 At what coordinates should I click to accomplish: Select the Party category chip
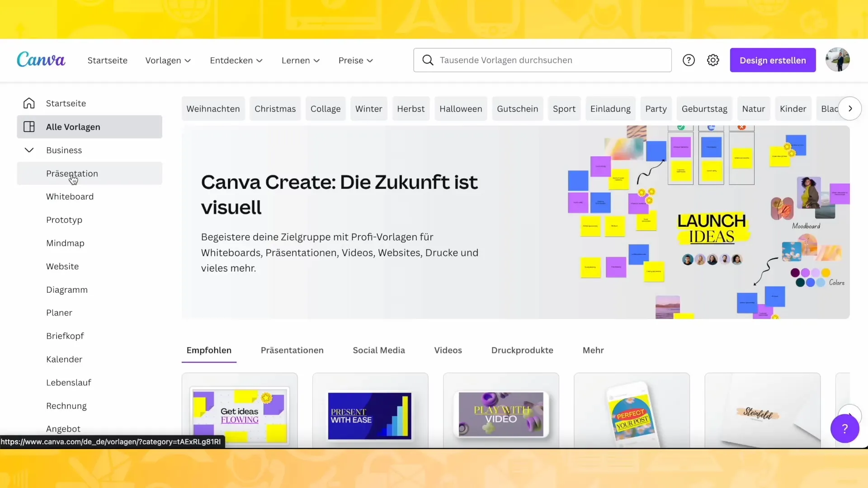pos(656,108)
